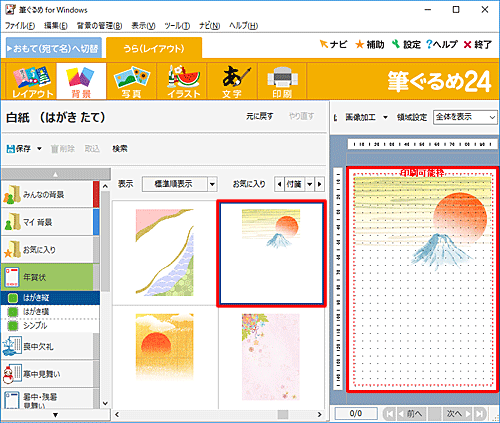This screenshot has height=423, width=500.
Task: Click thumbnail scrollbar right arrow
Action: tap(319, 414)
